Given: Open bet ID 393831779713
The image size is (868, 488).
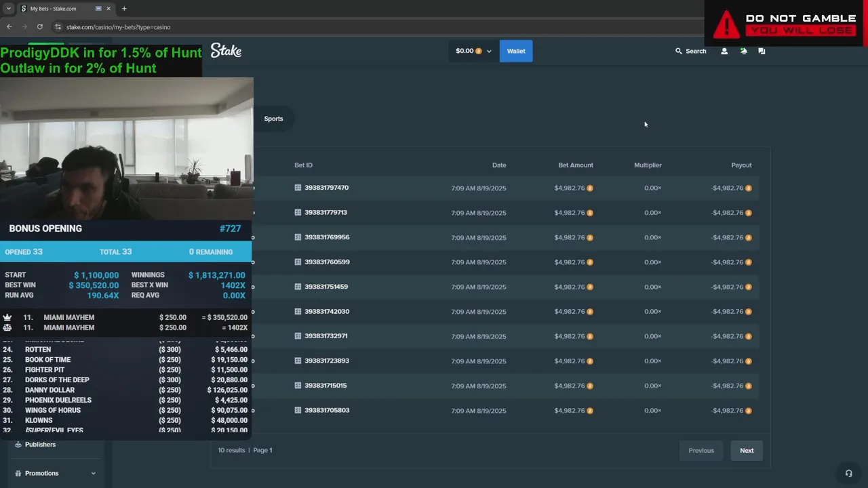Looking at the screenshot, I should tap(325, 212).
